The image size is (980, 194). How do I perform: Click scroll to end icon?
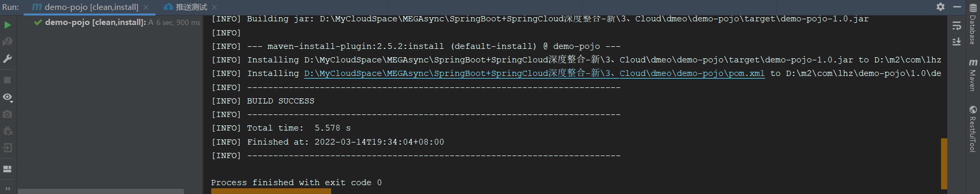point(957,41)
